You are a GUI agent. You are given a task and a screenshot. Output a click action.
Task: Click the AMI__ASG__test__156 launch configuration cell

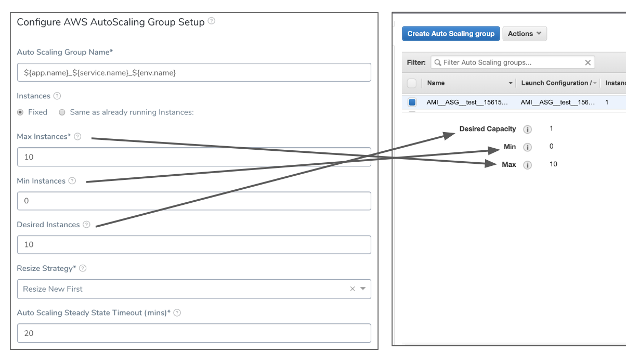pos(558,102)
